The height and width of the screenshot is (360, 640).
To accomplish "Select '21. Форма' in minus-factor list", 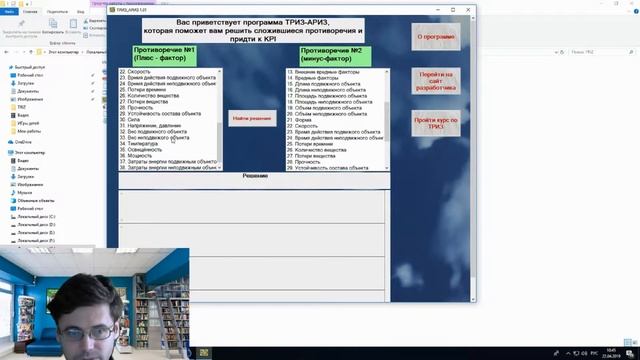I will [299, 120].
